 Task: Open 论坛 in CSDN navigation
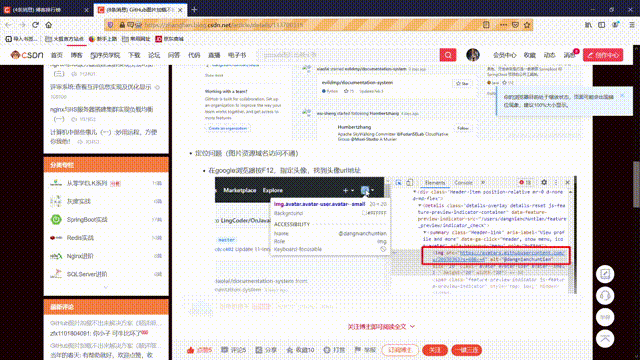(x=154, y=55)
